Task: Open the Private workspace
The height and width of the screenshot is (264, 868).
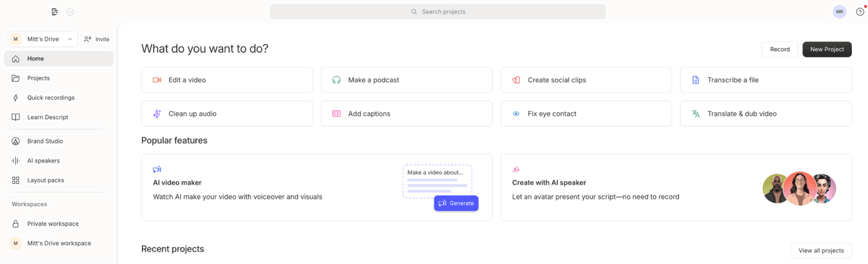Action: click(x=53, y=224)
